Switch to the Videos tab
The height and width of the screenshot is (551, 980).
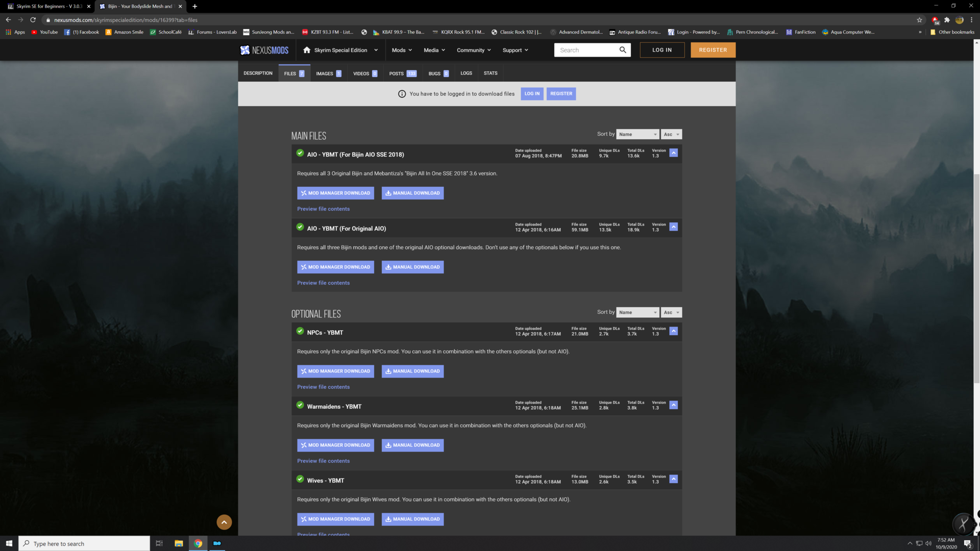tap(365, 73)
